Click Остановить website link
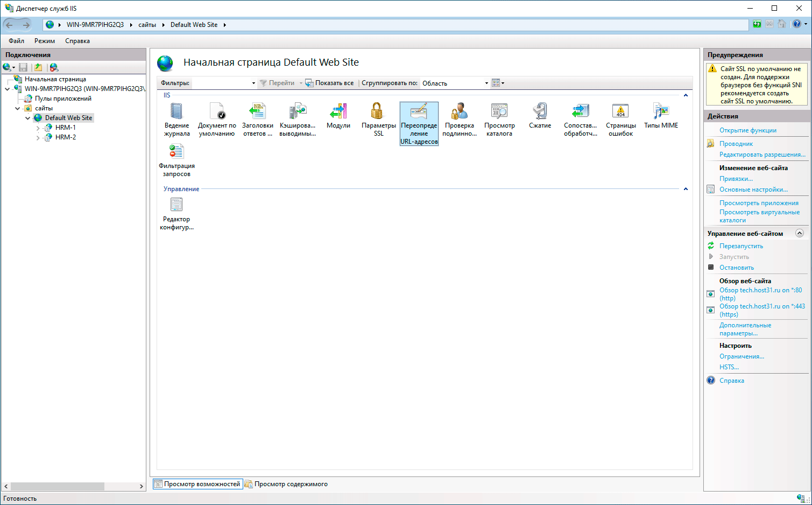Image resolution: width=812 pixels, height=505 pixels. coord(737,268)
